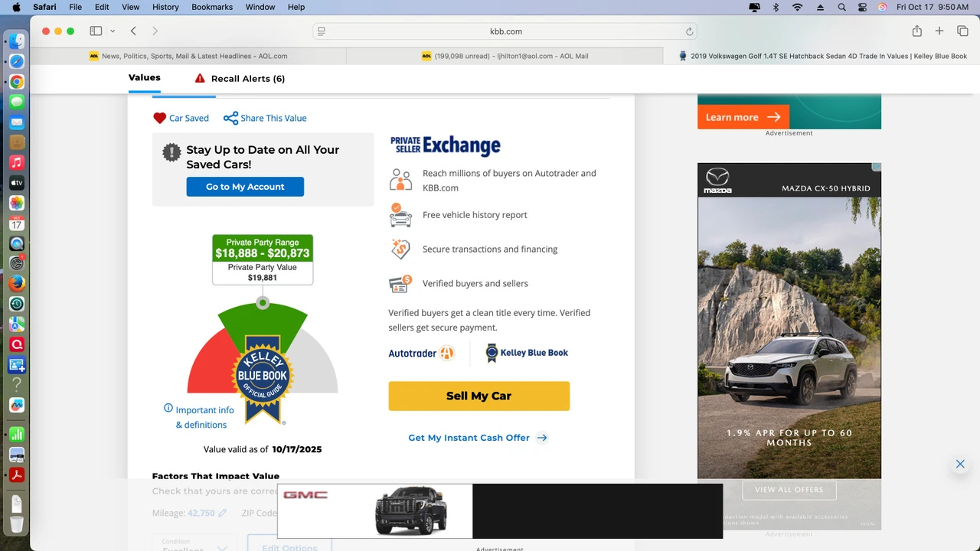Select the Kelley Blue Book Golf tab
Viewport: 980px width, 551px height.
point(822,56)
